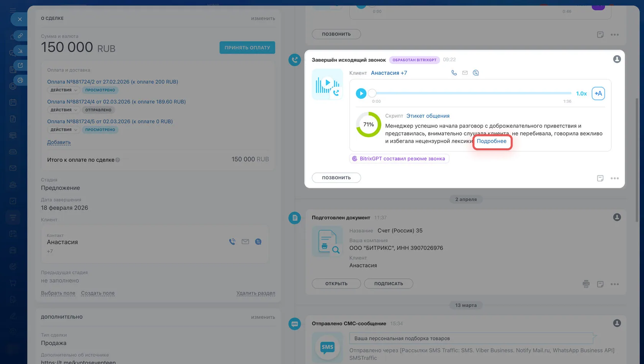
Task: Message contact Анастасия via the chat icon in contact block
Action: point(258,242)
